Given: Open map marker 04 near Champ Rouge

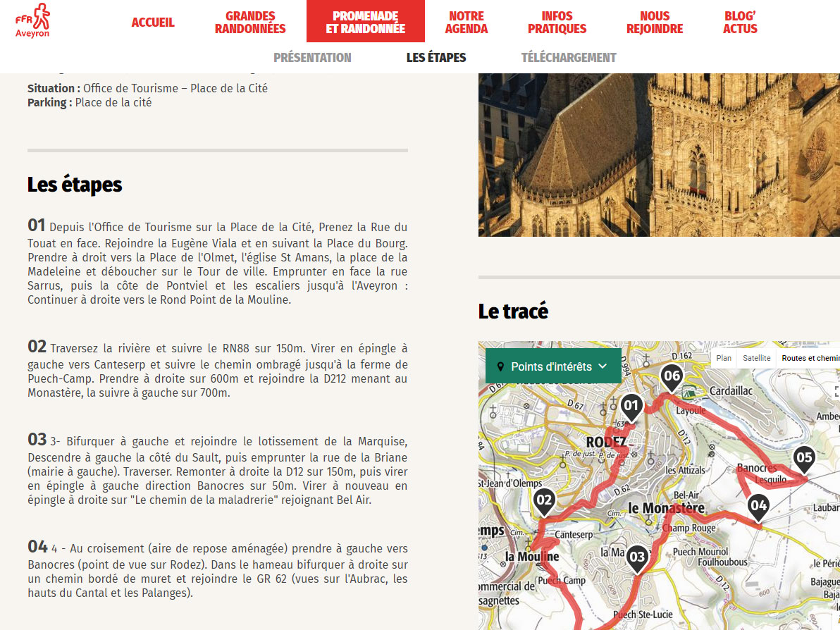Looking at the screenshot, I should tap(758, 509).
